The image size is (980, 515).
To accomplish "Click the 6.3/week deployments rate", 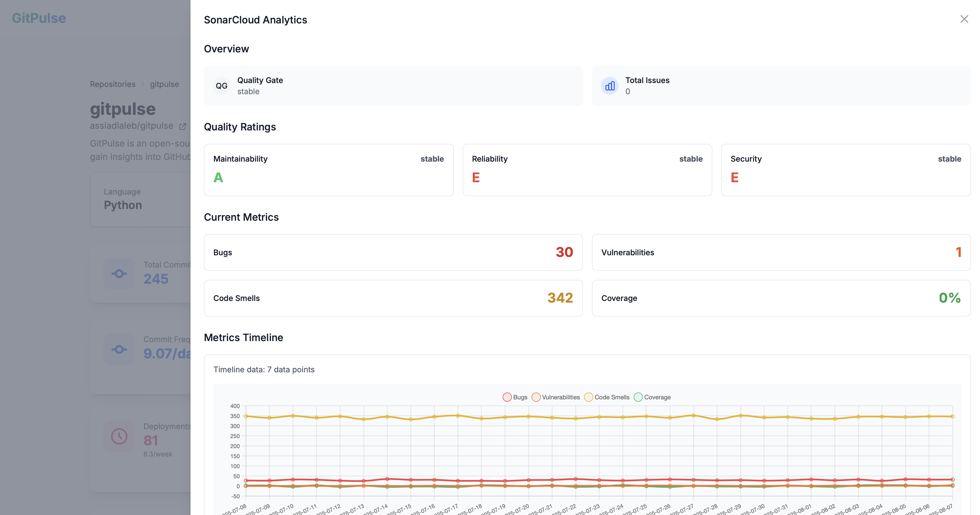I will pos(158,454).
